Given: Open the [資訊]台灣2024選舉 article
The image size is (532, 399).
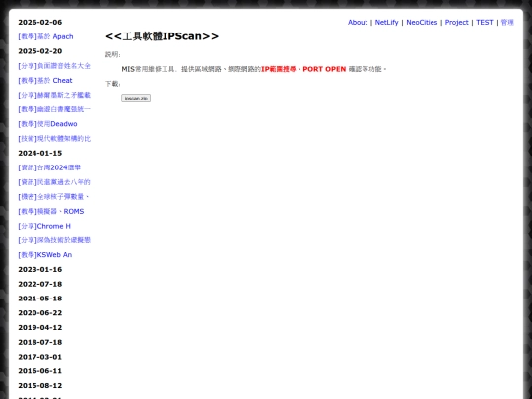Looking at the screenshot, I should click(49, 167).
